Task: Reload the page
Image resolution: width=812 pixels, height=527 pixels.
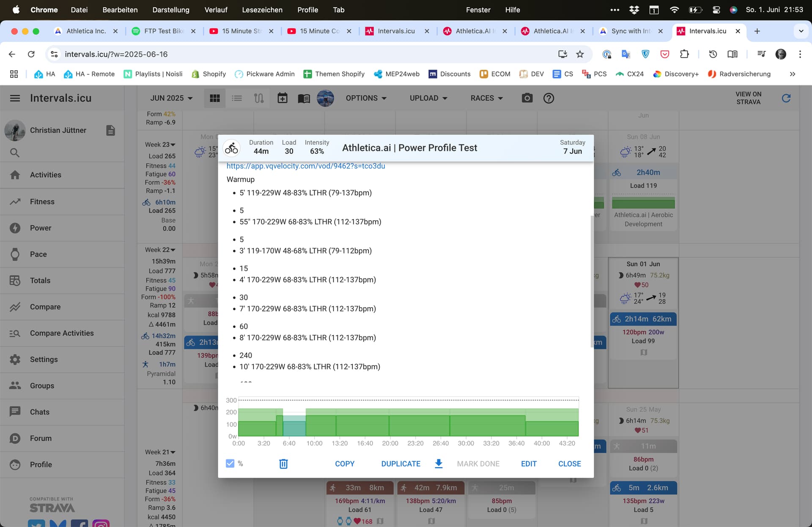Action: point(31,54)
